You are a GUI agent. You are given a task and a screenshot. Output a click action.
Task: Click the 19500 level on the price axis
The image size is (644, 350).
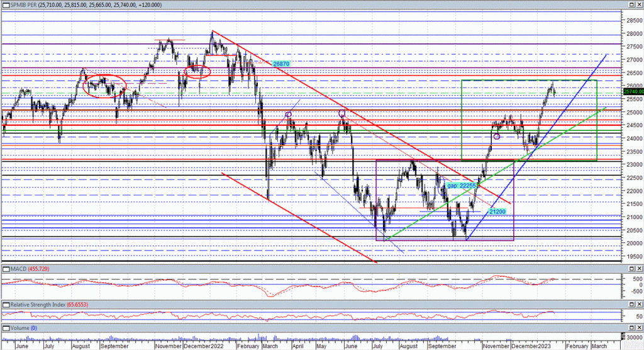[635, 257]
